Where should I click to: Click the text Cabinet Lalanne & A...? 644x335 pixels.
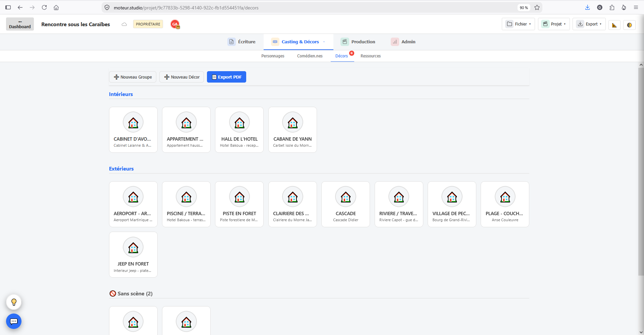click(132, 145)
